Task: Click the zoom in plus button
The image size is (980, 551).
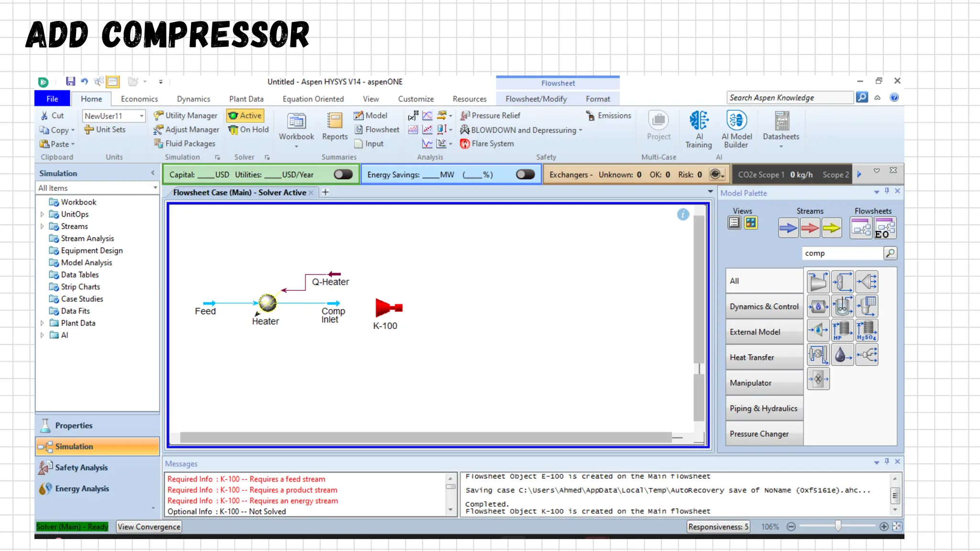Action: coord(884,527)
